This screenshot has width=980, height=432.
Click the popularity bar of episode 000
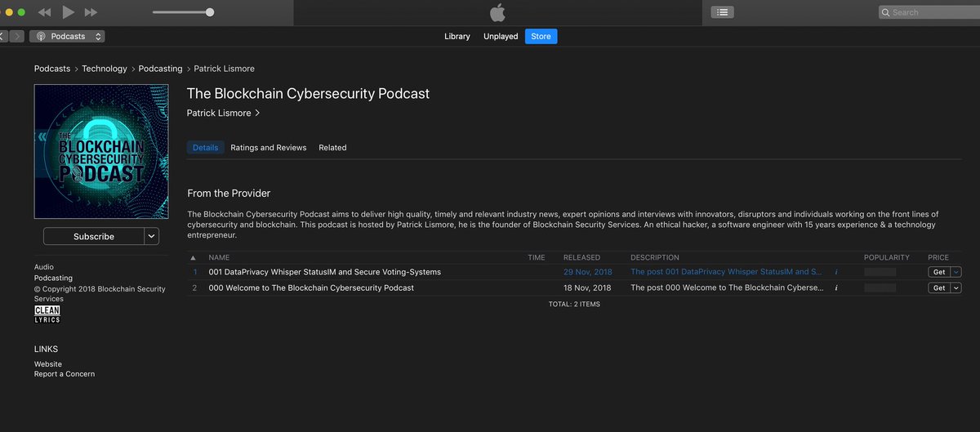coord(880,287)
